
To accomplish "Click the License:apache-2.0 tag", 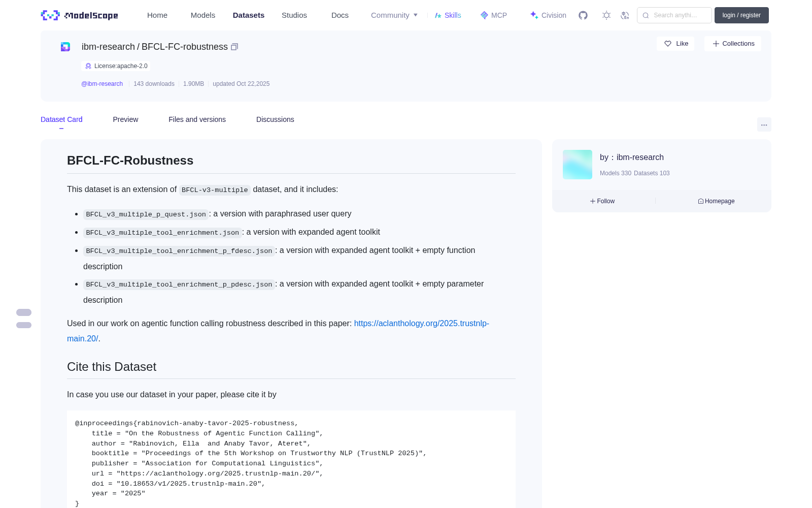I will (x=116, y=66).
